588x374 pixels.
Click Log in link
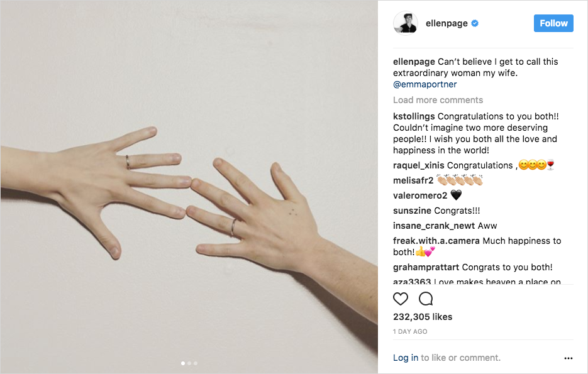(x=406, y=358)
